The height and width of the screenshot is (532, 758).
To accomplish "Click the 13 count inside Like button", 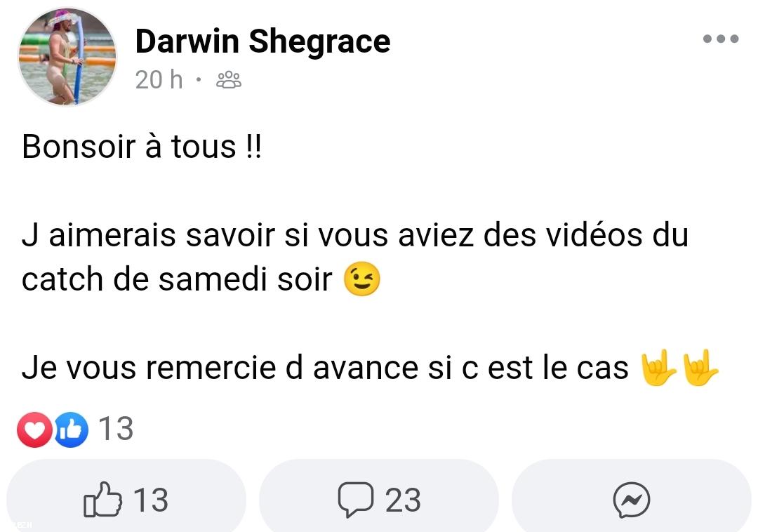I will [150, 500].
